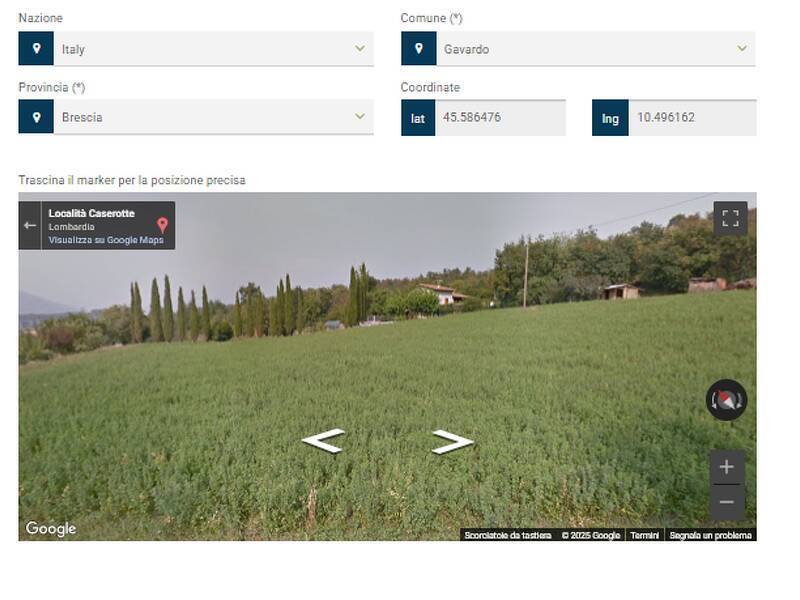Screen dimensions: 800x600
Task: Open the Nazione dropdown showing Italy
Action: click(214, 48)
